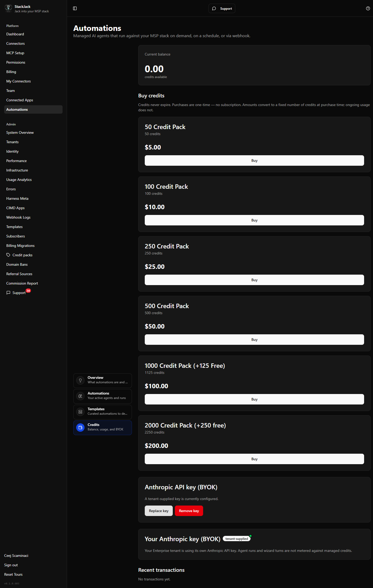Image resolution: width=373 pixels, height=588 pixels.
Task: Switch to Templates sub-tab card
Action: 103,412
